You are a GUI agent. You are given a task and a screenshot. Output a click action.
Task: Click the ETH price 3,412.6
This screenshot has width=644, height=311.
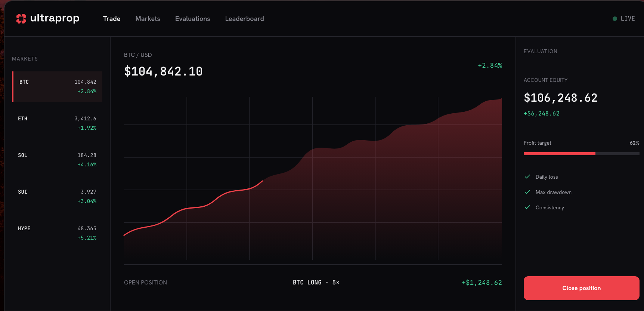[x=86, y=118]
